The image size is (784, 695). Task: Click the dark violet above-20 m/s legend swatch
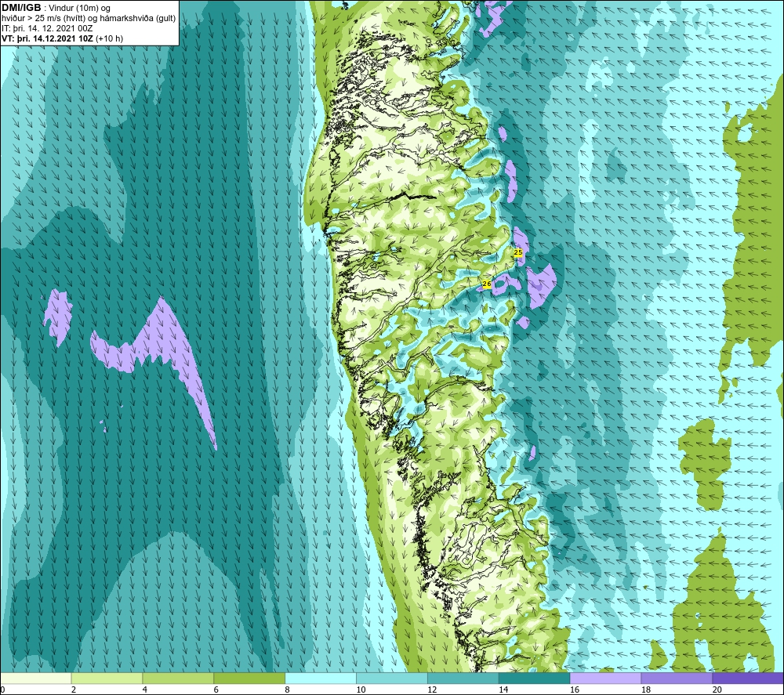(x=748, y=678)
